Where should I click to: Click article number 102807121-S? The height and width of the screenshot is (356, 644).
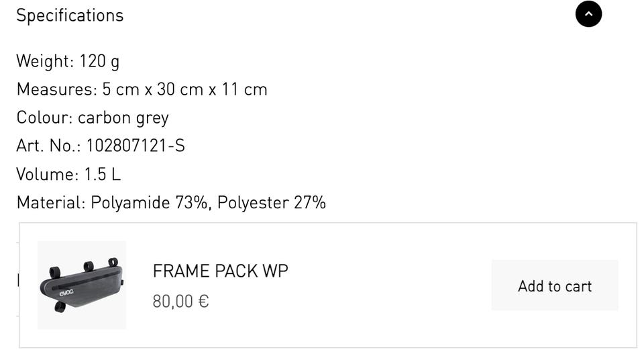pos(136,146)
